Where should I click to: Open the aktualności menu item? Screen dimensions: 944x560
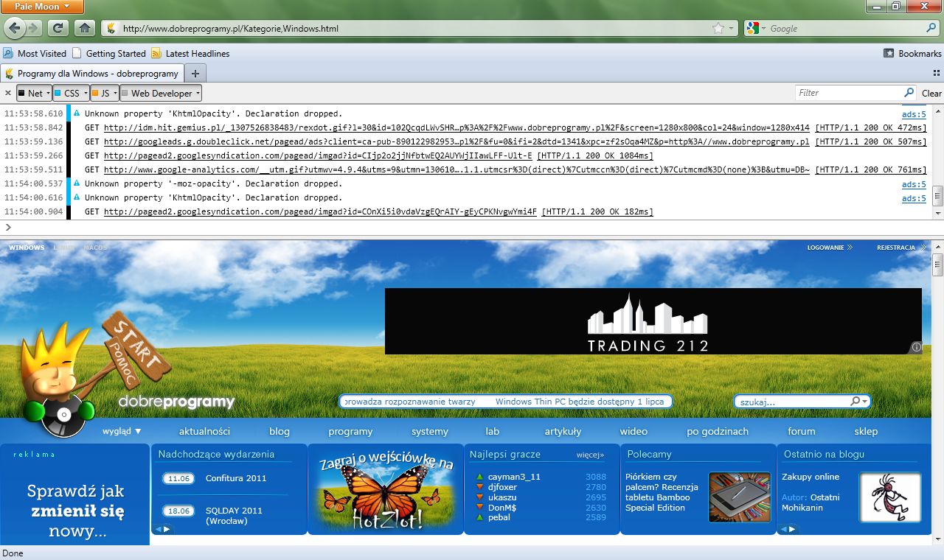(204, 431)
